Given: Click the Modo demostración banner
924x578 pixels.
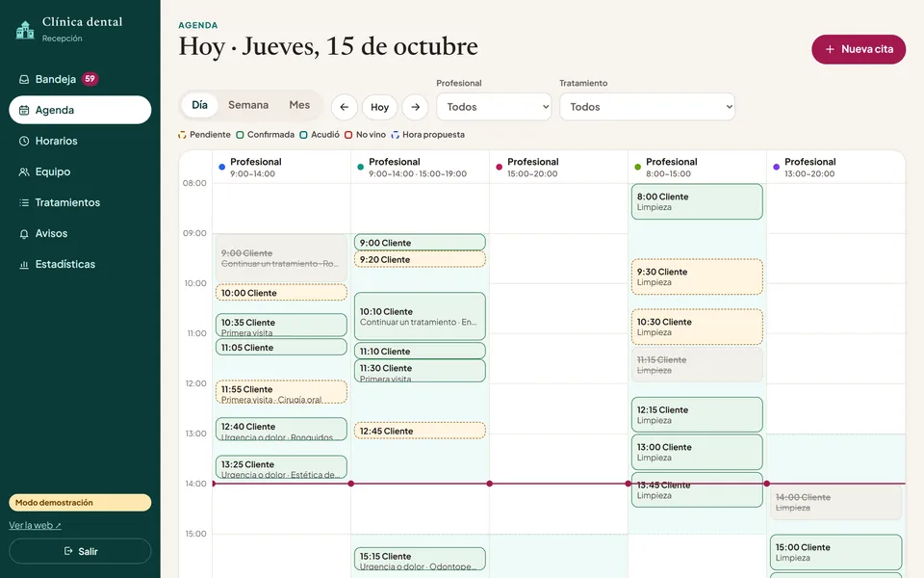Looking at the screenshot, I should (x=80, y=503).
